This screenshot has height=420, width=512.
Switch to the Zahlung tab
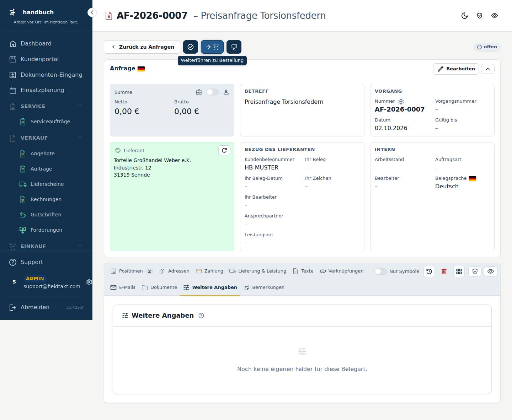pyautogui.click(x=209, y=271)
